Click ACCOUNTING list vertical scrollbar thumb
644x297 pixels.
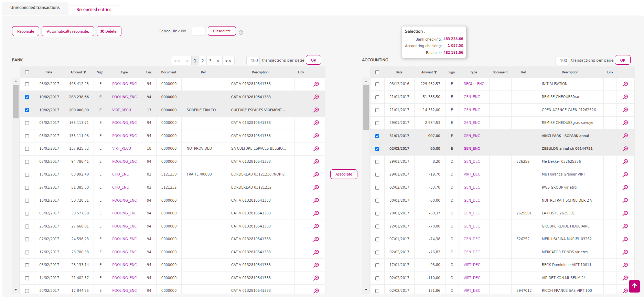click(366, 107)
